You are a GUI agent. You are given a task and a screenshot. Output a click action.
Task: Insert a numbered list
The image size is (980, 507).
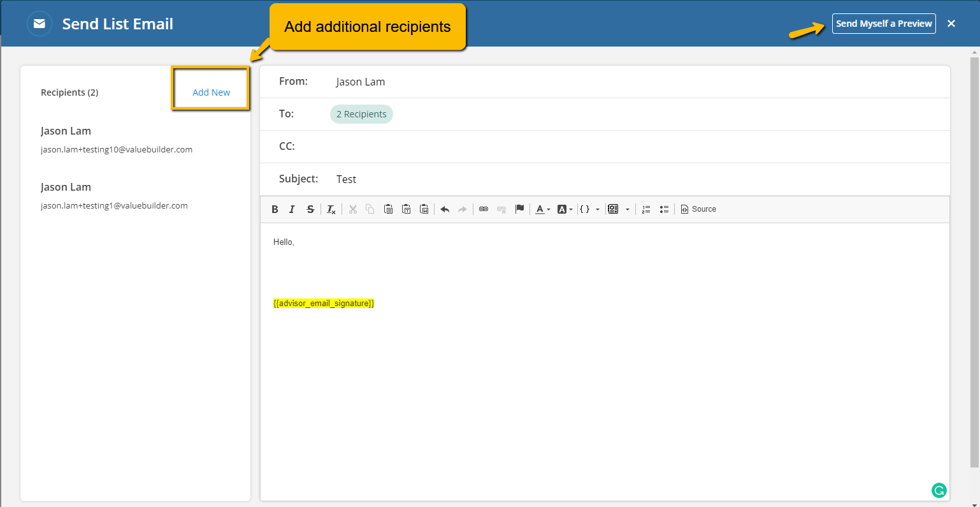coord(646,209)
